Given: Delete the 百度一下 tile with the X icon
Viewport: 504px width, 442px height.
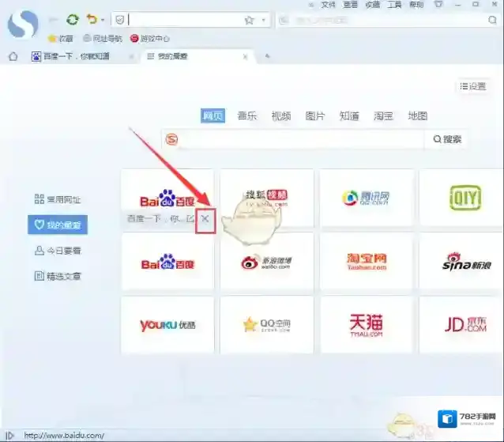Looking at the screenshot, I should pyautogui.click(x=205, y=219).
